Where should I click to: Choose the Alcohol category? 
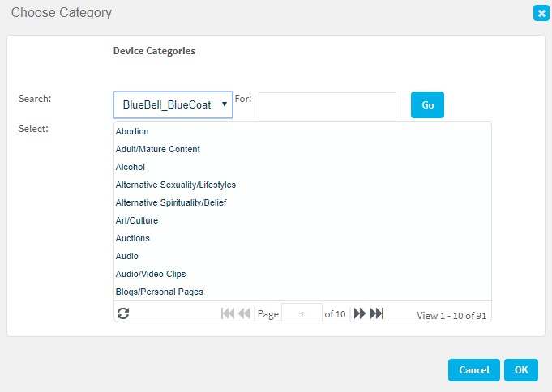coord(131,167)
